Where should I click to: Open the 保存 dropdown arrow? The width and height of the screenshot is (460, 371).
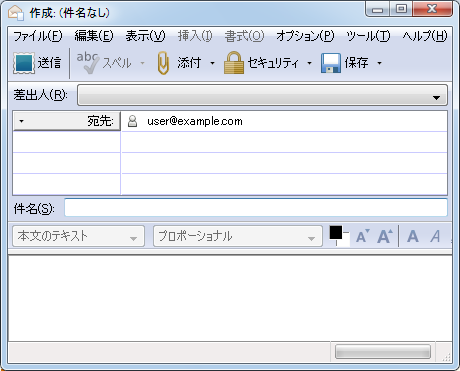[x=379, y=63]
